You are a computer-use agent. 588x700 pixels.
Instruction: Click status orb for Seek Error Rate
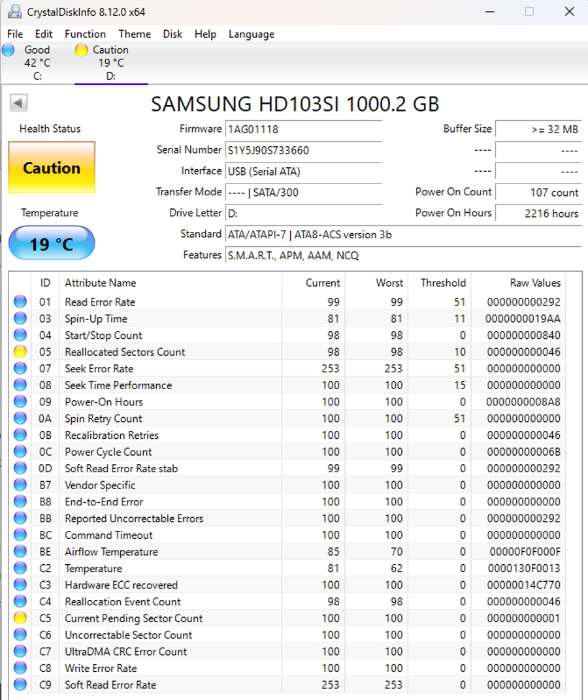[x=20, y=368]
